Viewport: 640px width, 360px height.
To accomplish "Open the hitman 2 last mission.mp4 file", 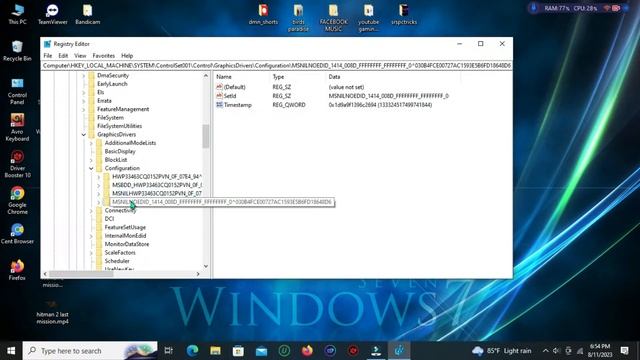I will pyautogui.click(x=52, y=312).
